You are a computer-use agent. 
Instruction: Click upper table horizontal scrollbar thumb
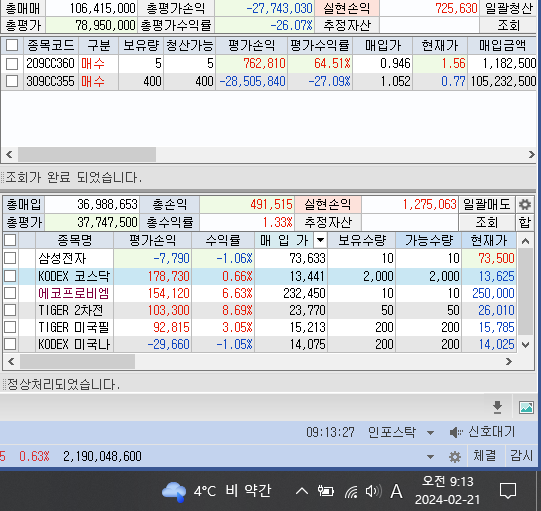87,154
